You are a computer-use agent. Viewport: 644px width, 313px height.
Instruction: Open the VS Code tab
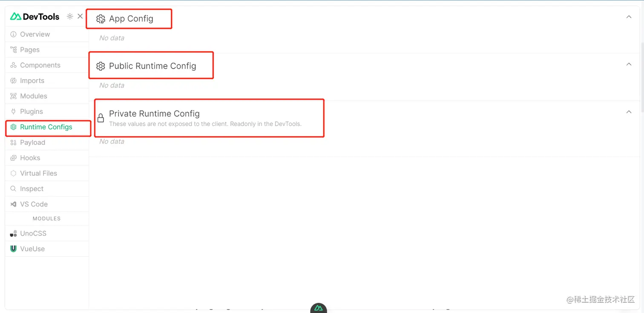click(x=34, y=204)
